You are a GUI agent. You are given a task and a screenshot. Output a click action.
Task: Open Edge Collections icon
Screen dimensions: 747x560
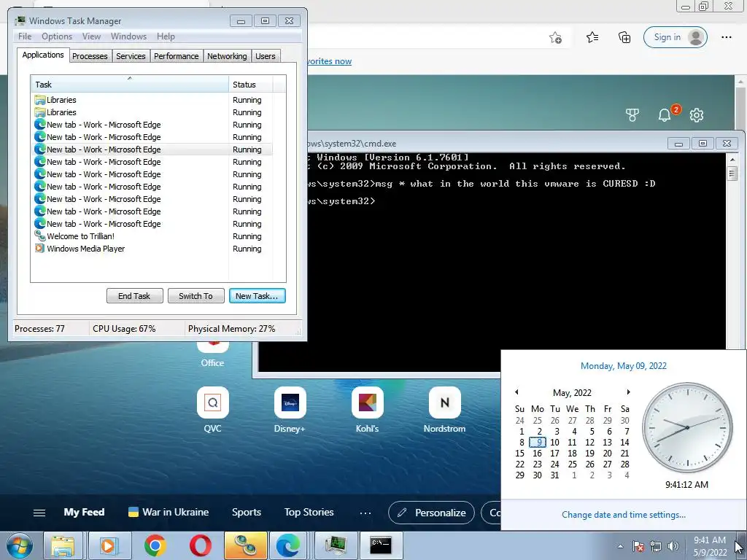point(624,37)
